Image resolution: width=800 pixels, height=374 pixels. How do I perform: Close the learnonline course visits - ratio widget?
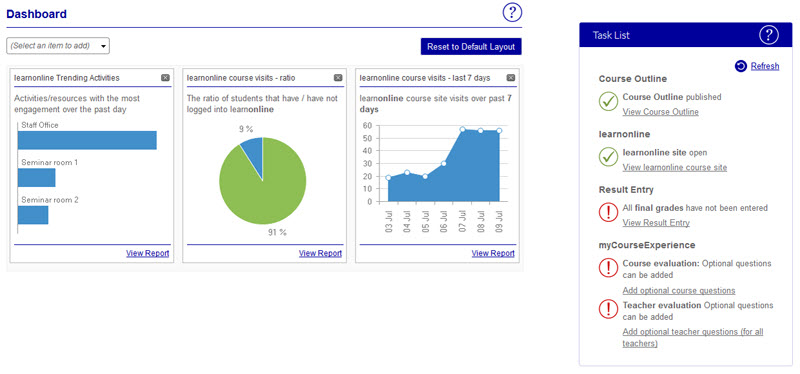click(338, 78)
